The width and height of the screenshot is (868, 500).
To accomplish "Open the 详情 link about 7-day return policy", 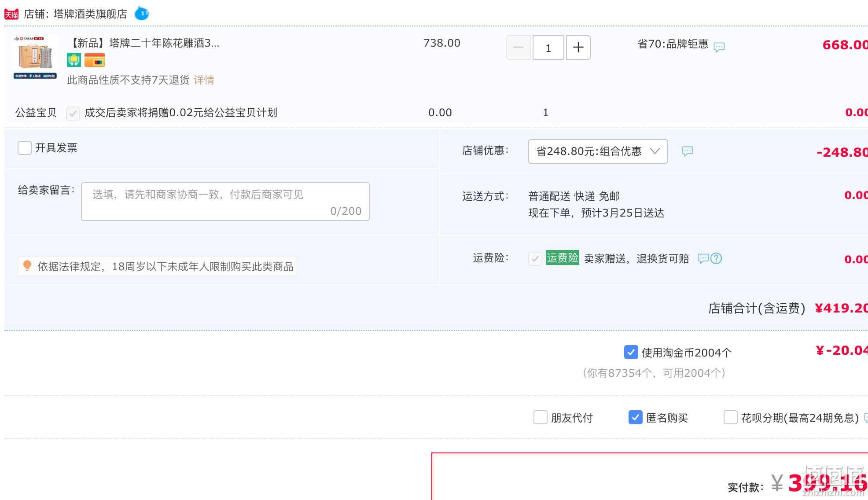I will point(204,80).
